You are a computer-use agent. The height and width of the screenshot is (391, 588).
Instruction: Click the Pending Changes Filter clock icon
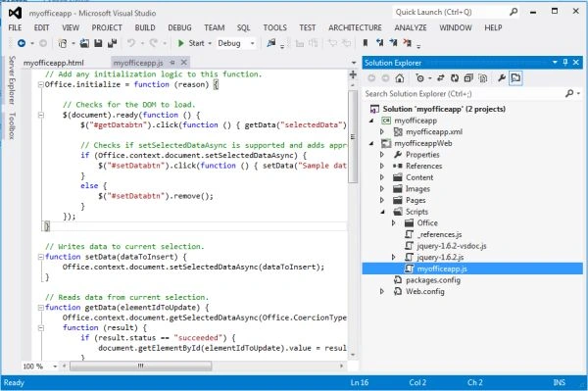(420, 78)
